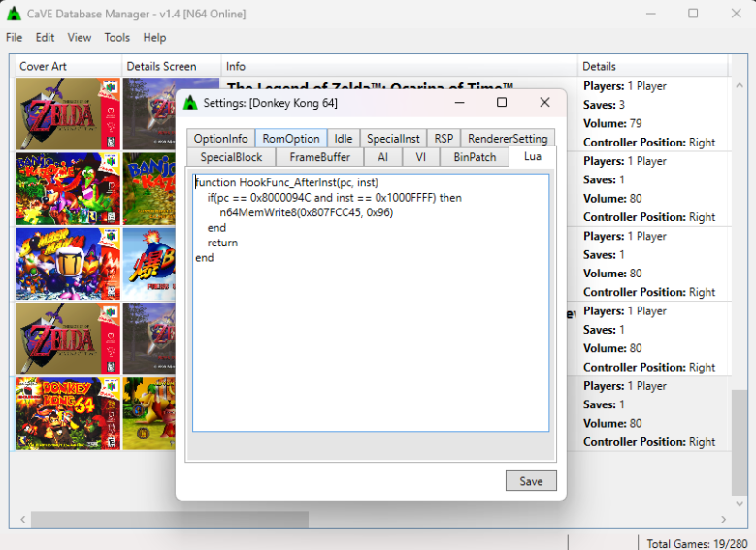Viewport: 756px width, 550px height.
Task: Switch to the RomOption tab
Action: 291,139
